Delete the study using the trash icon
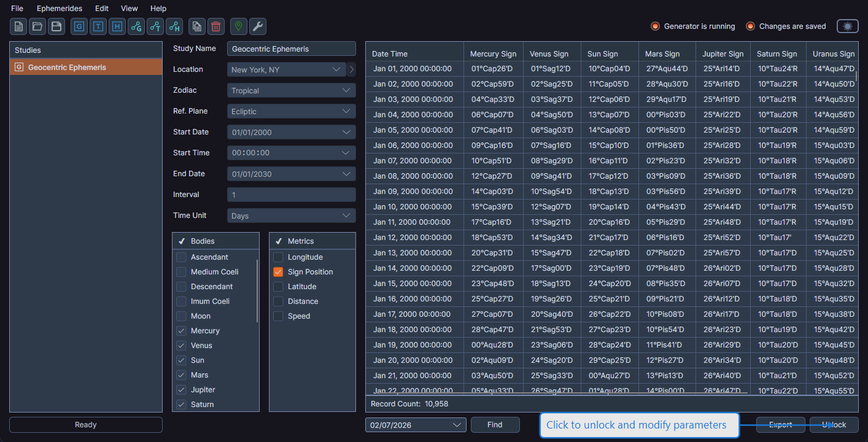 coord(215,26)
